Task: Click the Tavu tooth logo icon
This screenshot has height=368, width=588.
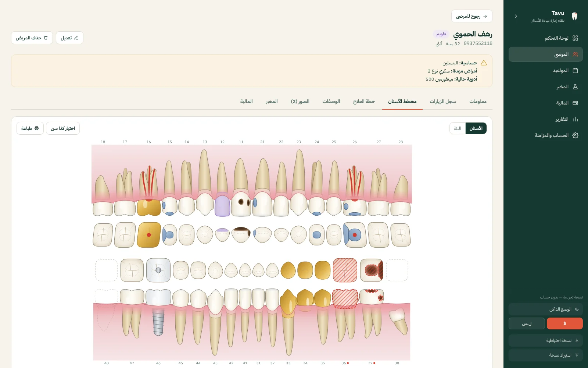Action: coord(575,16)
